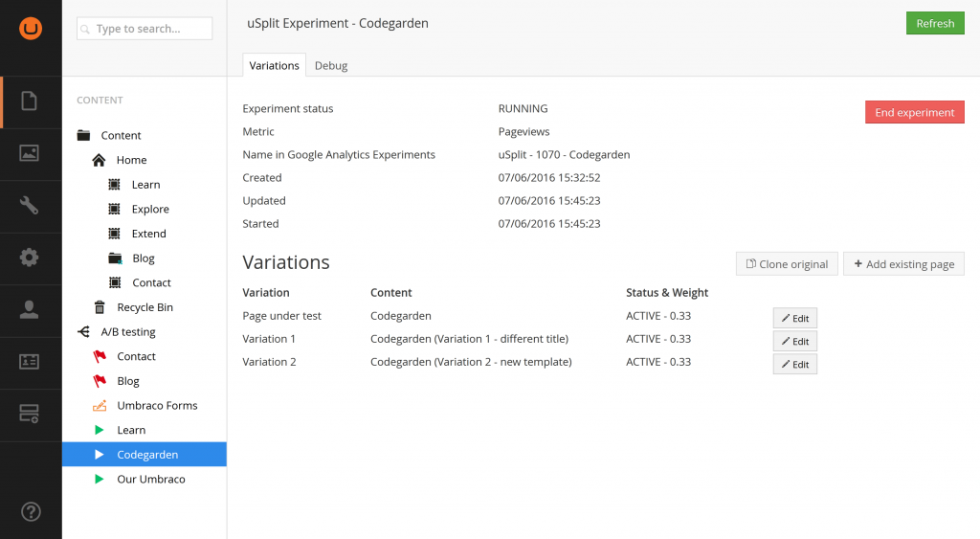This screenshot has width=980, height=539.
Task: Select Our Umbraco experiment in tree
Action: coord(150,479)
